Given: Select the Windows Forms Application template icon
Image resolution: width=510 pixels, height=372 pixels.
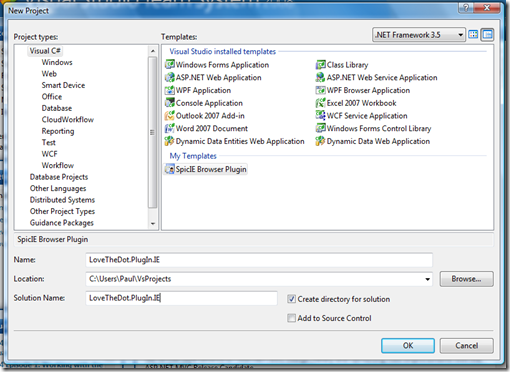Looking at the screenshot, I should pyautogui.click(x=170, y=64).
